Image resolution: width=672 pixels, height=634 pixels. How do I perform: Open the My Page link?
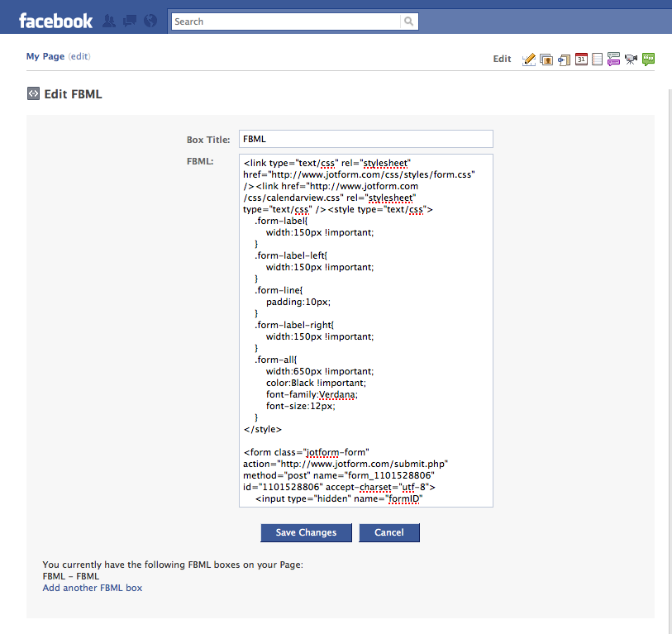[45, 56]
